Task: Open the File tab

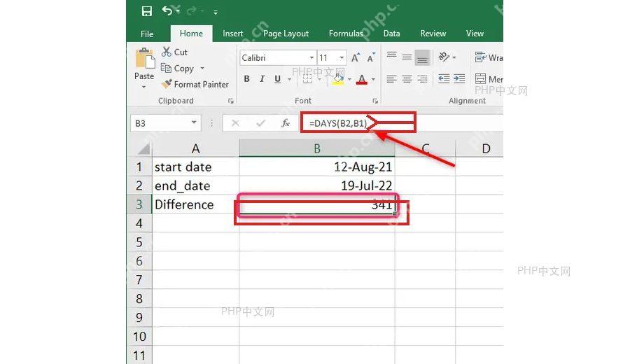Action: [147, 34]
